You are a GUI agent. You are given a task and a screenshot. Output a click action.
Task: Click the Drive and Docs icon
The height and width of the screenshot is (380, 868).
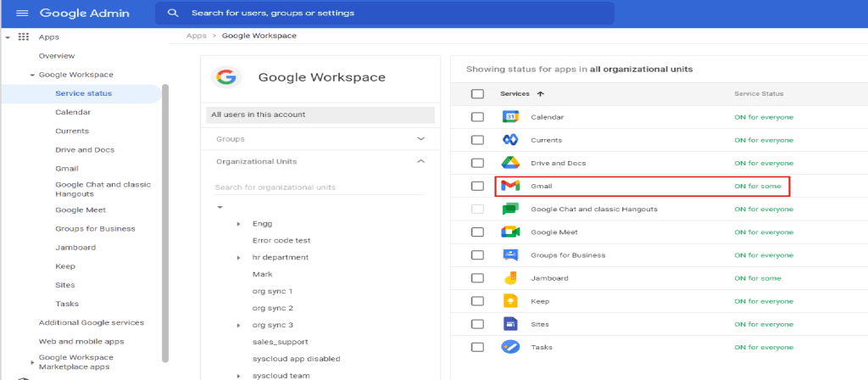[x=509, y=163]
